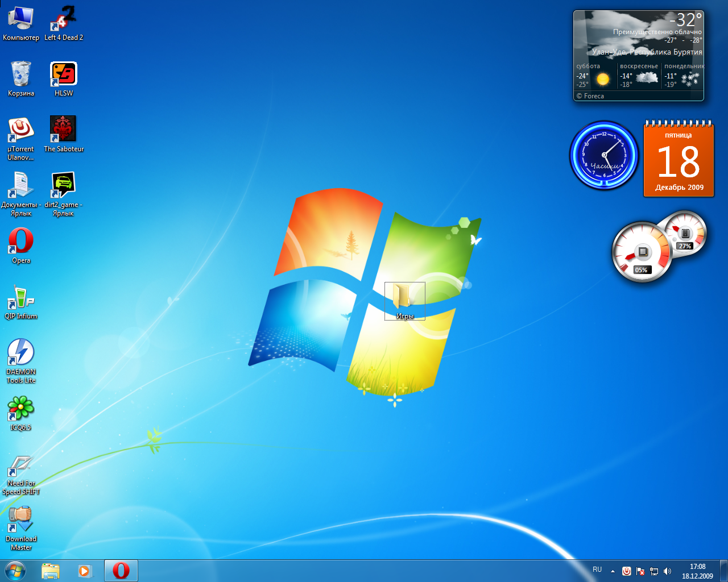
Task: Click the Foreca link on the weather gadget
Action: [x=591, y=95]
